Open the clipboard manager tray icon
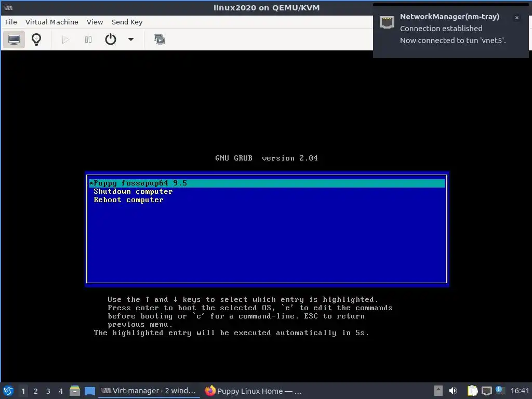532x399 pixels. pos(472,391)
